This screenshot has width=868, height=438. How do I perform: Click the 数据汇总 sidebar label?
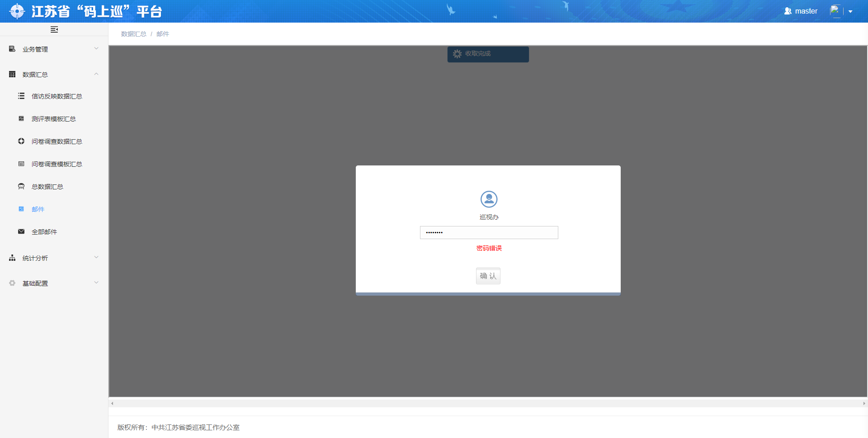click(x=35, y=75)
